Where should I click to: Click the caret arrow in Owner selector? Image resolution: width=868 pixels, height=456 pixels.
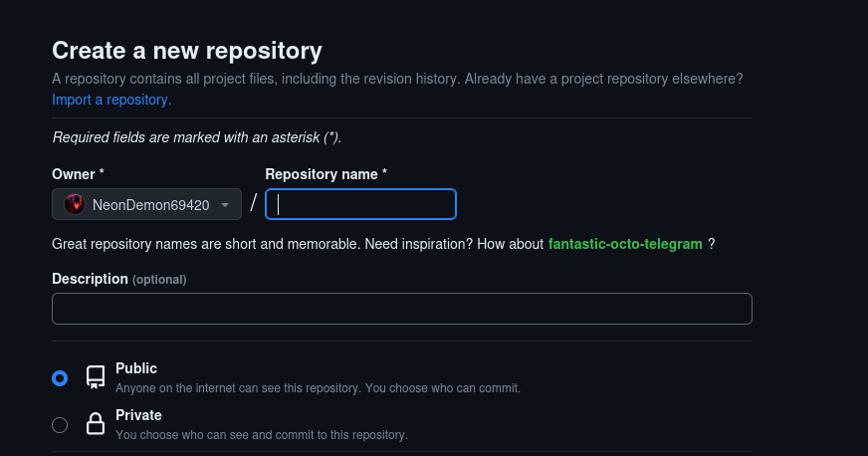click(226, 205)
